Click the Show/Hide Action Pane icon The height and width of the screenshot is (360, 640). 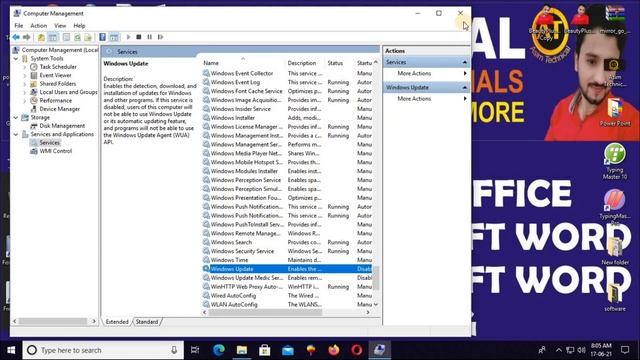pyautogui.click(x=114, y=37)
